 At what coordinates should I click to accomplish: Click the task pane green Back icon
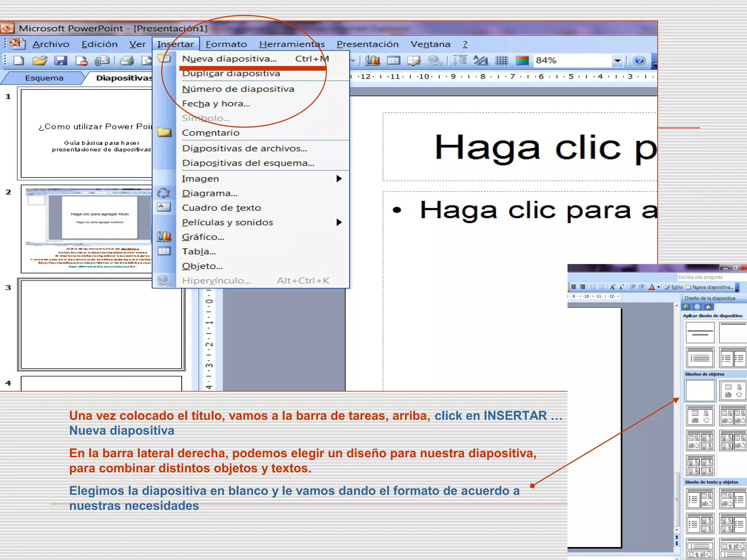pyautogui.click(x=686, y=307)
